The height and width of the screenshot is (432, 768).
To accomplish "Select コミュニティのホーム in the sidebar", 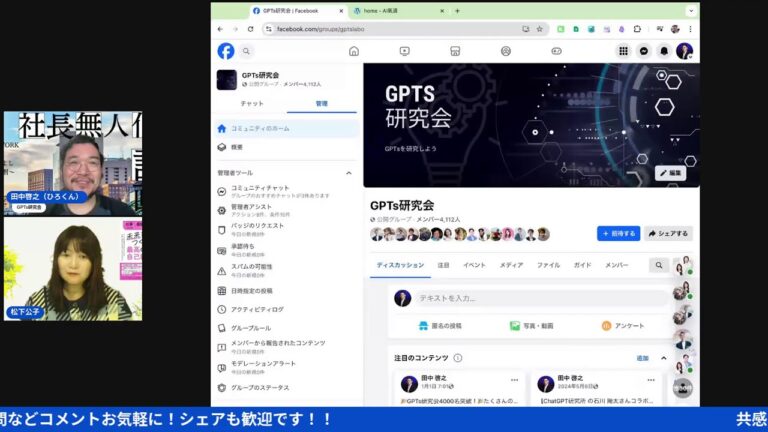I will (x=287, y=128).
